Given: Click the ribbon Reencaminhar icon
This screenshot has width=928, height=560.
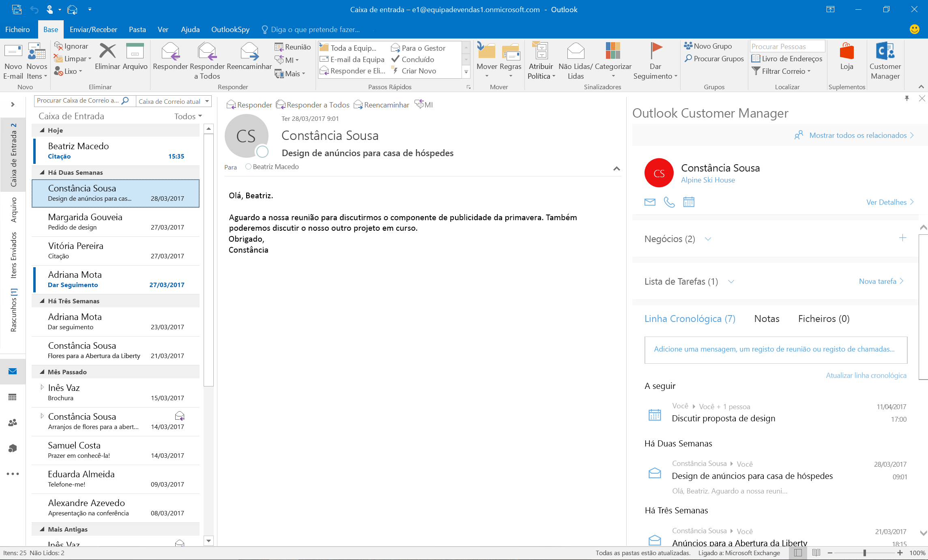Looking at the screenshot, I should pos(249,51).
